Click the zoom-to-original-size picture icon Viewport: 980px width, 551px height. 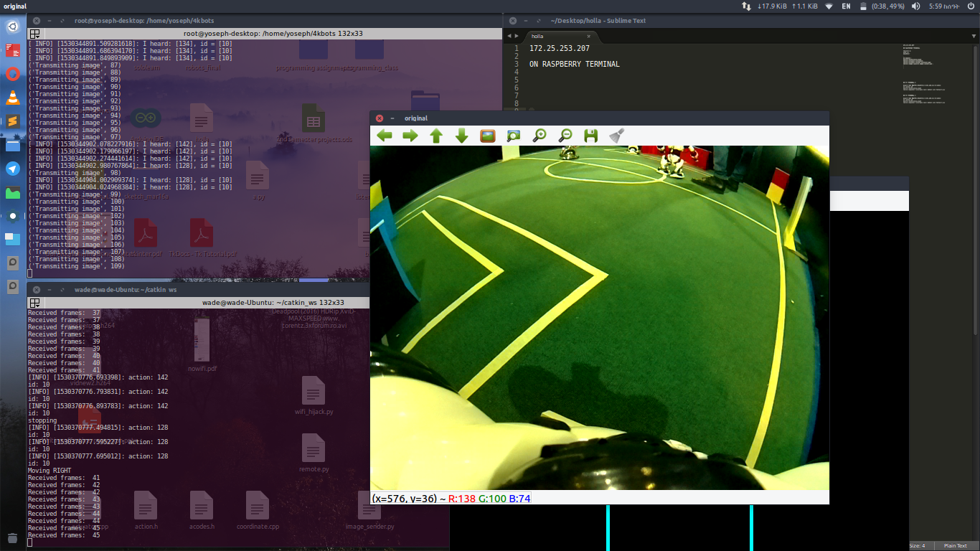(488, 136)
